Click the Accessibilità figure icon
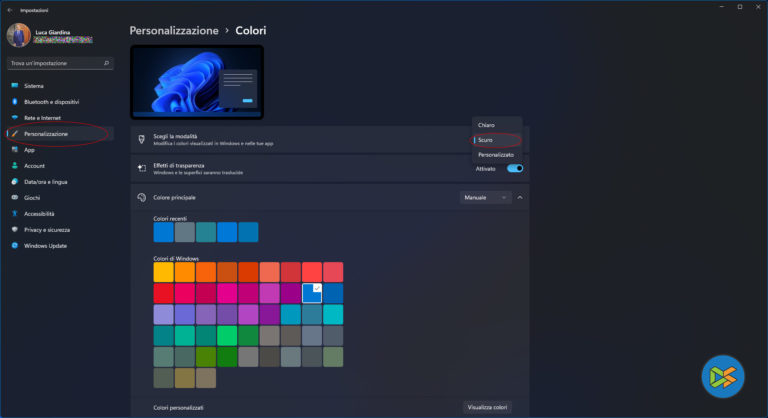The width and height of the screenshot is (768, 418). pos(15,214)
